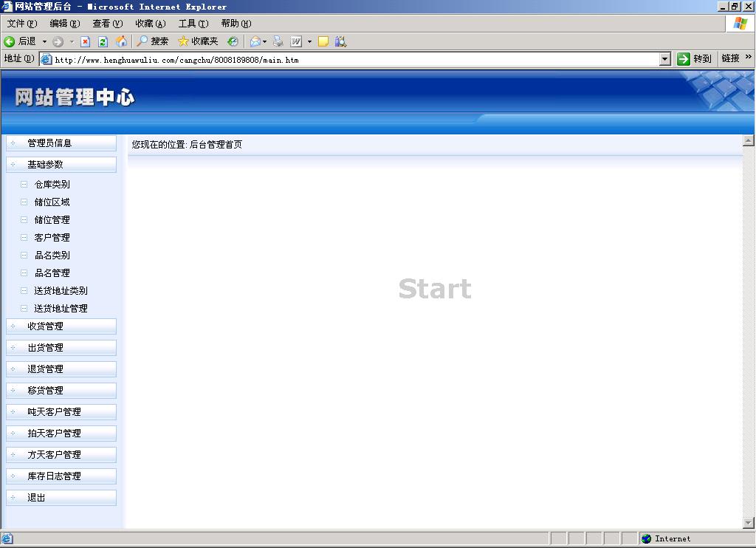Viewport: 756px width, 548px height.
Task: Click the Discuss note icon
Action: (x=323, y=41)
